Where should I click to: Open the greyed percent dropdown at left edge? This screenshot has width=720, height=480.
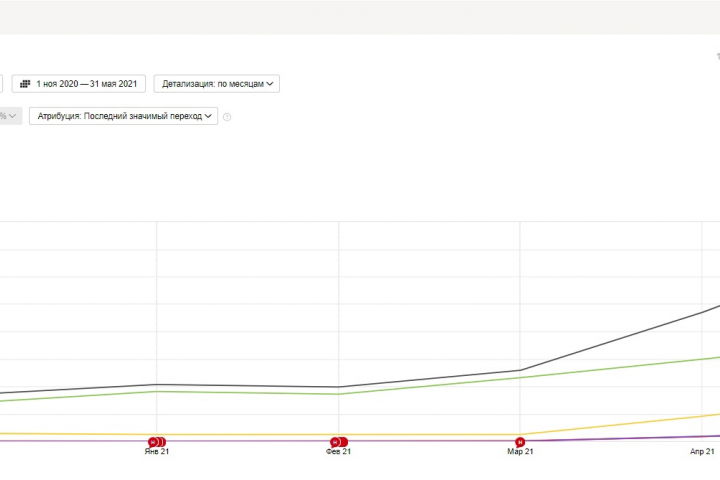coord(10,116)
